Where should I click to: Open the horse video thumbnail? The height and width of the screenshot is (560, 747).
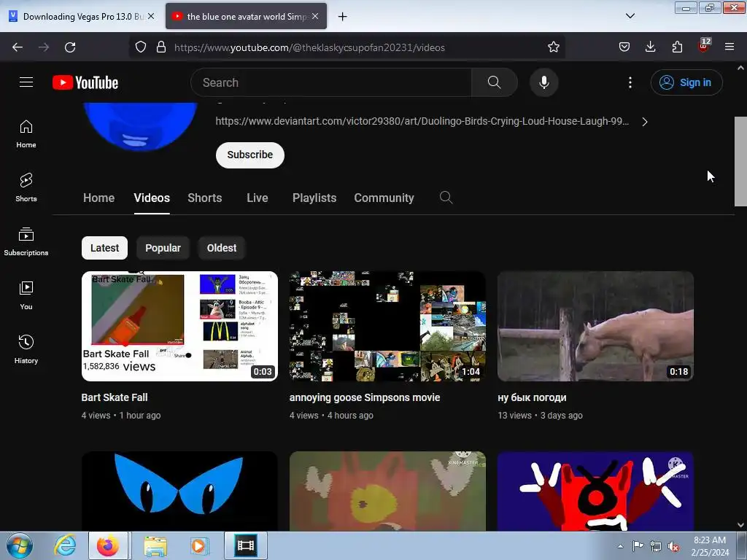point(595,326)
